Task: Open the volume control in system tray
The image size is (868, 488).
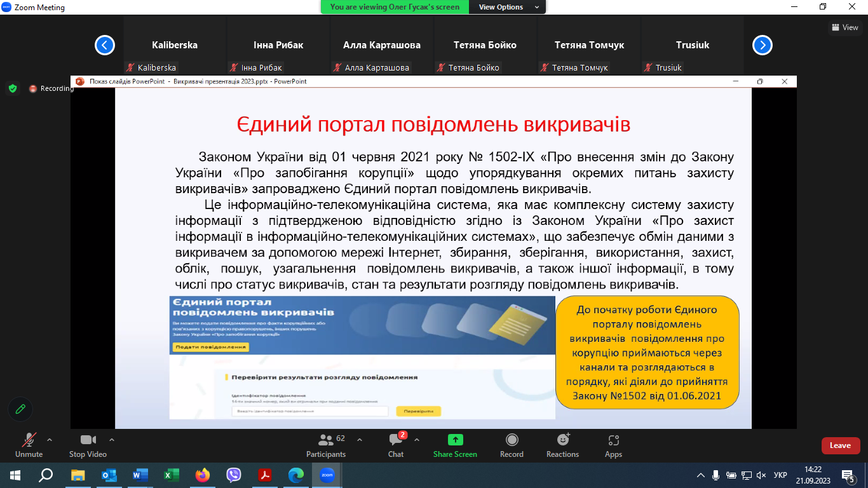Action: pyautogui.click(x=761, y=475)
